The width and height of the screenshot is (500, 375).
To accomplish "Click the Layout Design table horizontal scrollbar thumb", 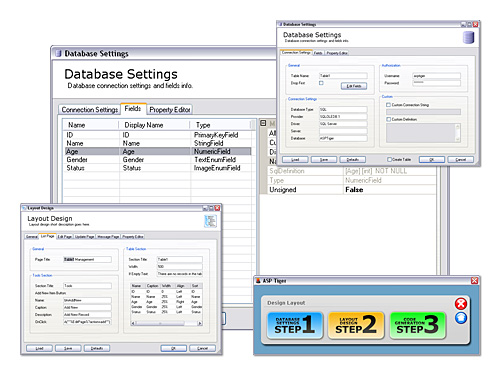I will [x=160, y=323].
